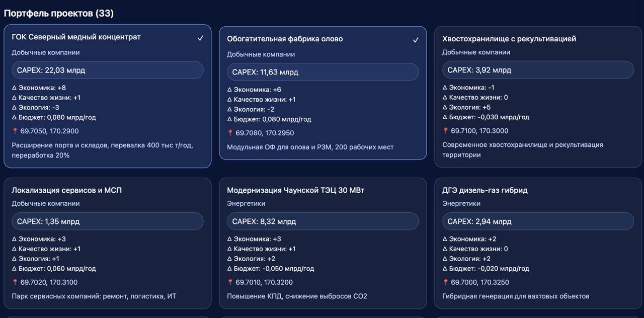Click the Портфель проектов (33) heading

point(59,14)
